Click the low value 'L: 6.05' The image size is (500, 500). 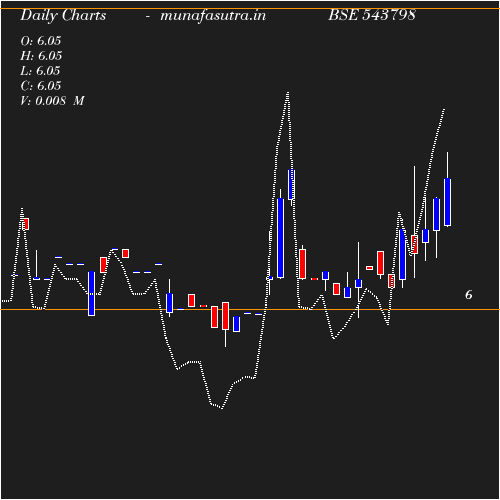tap(40, 71)
